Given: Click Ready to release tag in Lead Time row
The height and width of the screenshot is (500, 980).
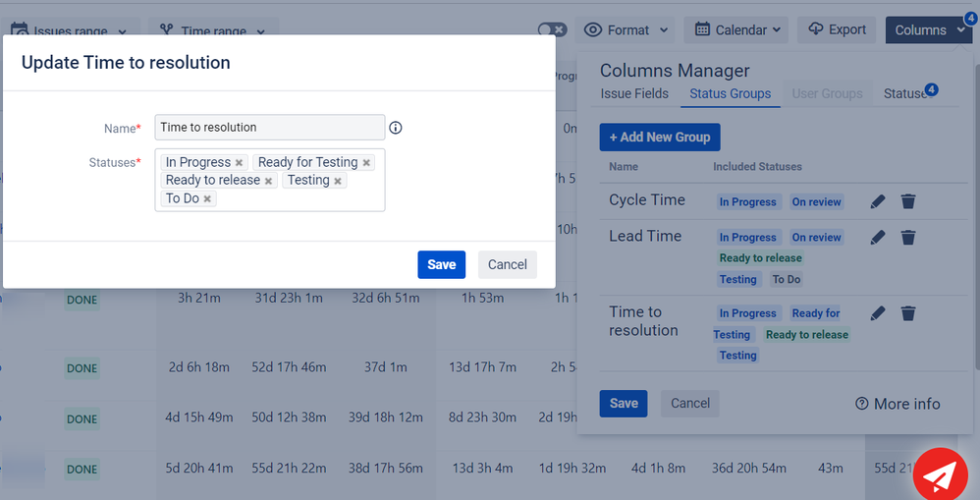Looking at the screenshot, I should point(760,258).
